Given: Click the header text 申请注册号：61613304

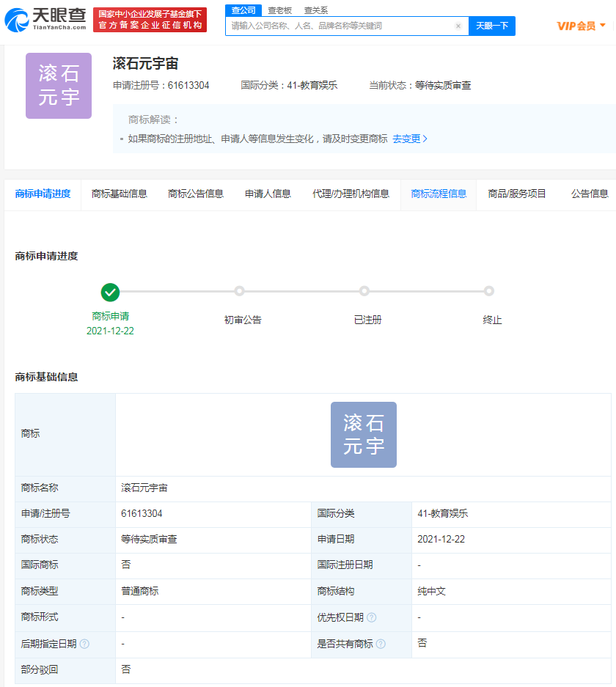Looking at the screenshot, I should (x=161, y=86).
